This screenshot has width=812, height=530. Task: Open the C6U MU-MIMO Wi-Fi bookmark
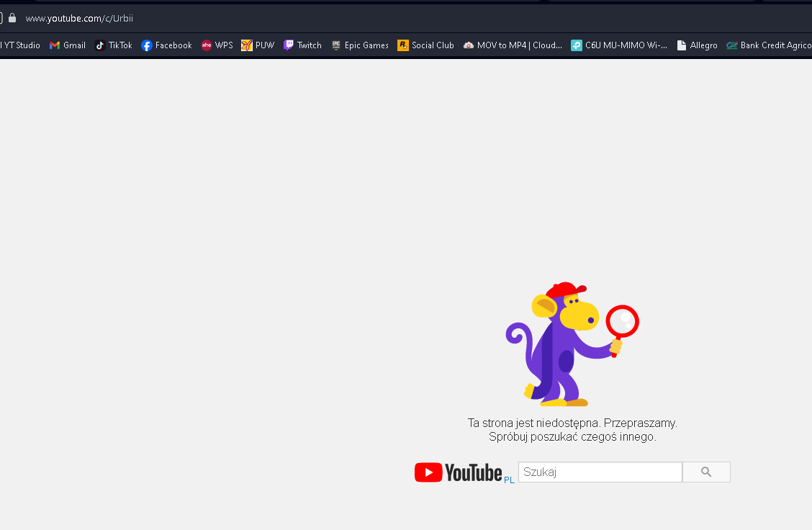pyautogui.click(x=619, y=45)
